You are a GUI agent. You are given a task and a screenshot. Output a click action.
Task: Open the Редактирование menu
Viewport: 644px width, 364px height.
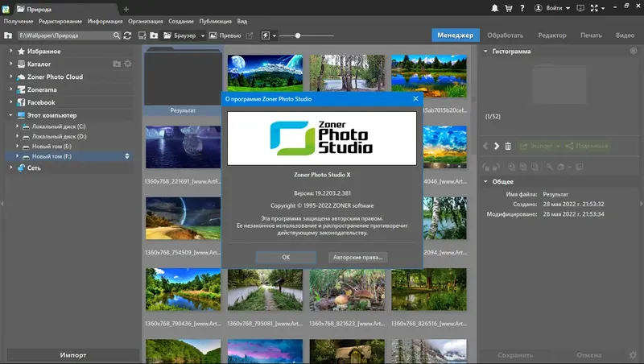tap(62, 22)
